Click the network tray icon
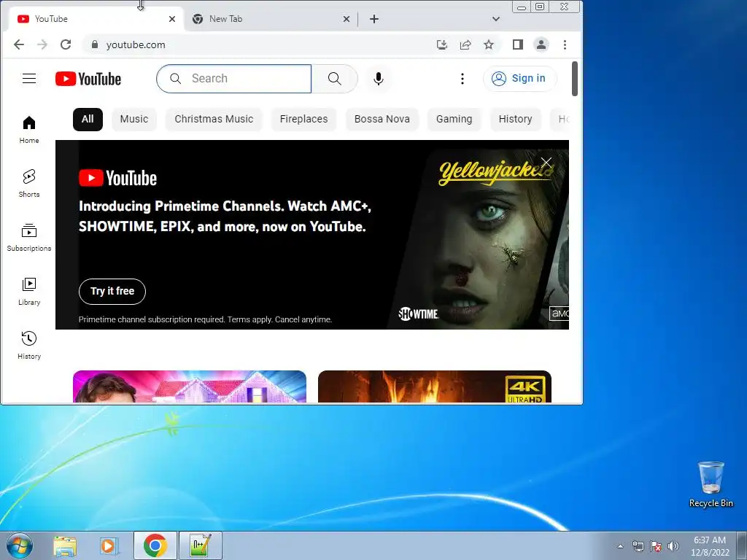 [638, 546]
